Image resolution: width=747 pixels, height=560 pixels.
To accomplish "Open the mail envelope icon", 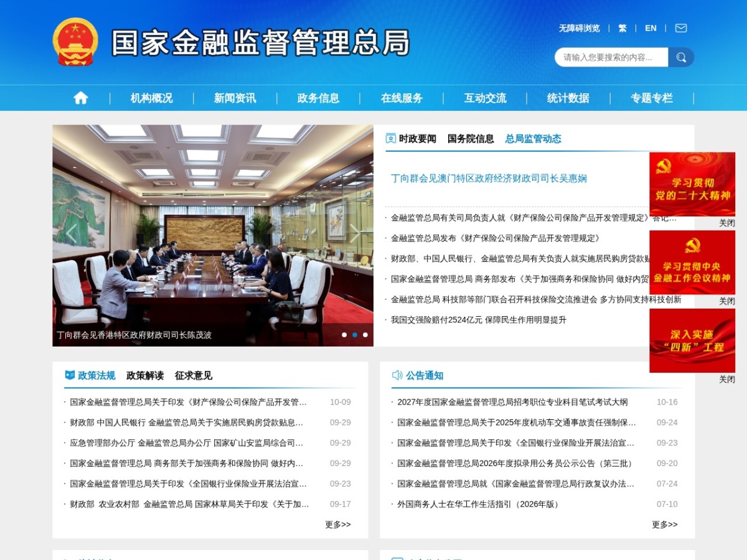I will tap(681, 28).
